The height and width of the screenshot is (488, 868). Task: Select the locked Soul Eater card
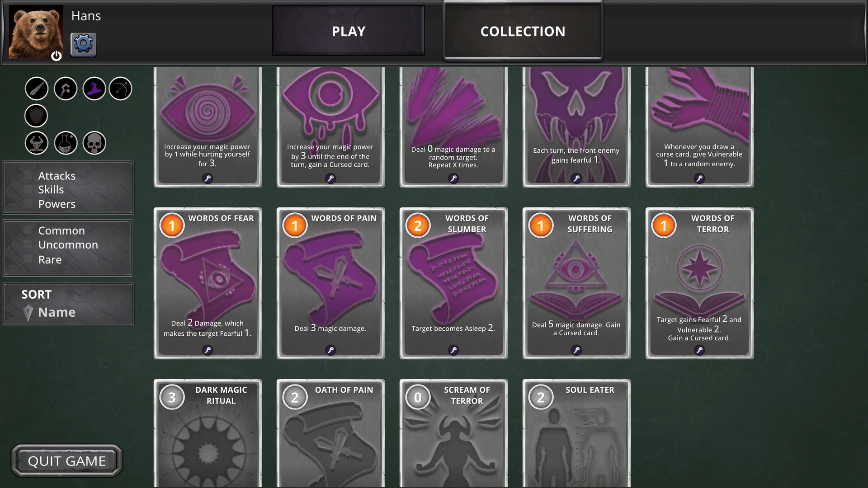click(x=576, y=433)
